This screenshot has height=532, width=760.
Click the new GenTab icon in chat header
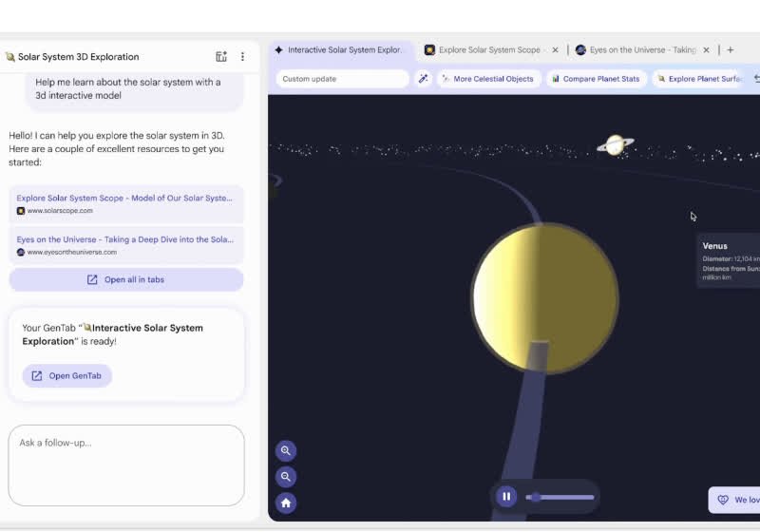(x=221, y=57)
